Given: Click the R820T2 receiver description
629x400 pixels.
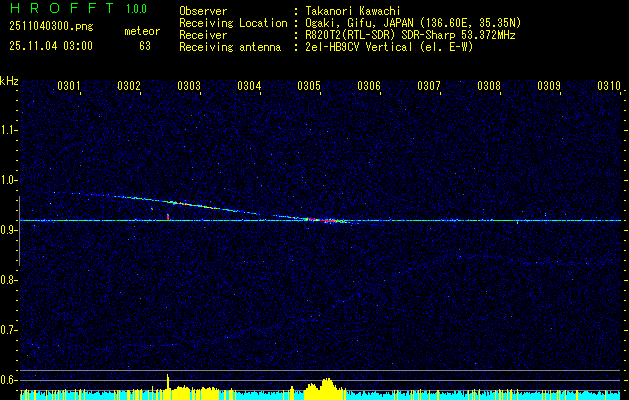Looking at the screenshot, I should [x=410, y=33].
